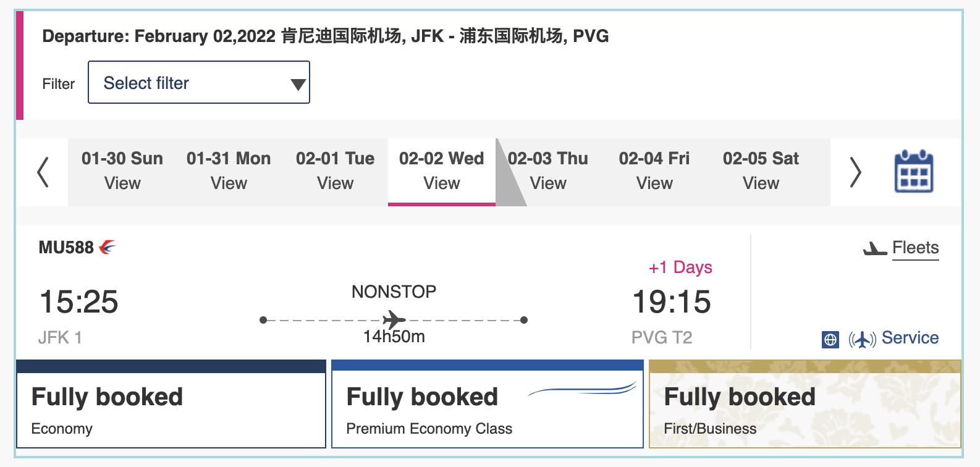Advance to next week with right chevron
Viewport: 980px width, 467px height.
point(855,172)
